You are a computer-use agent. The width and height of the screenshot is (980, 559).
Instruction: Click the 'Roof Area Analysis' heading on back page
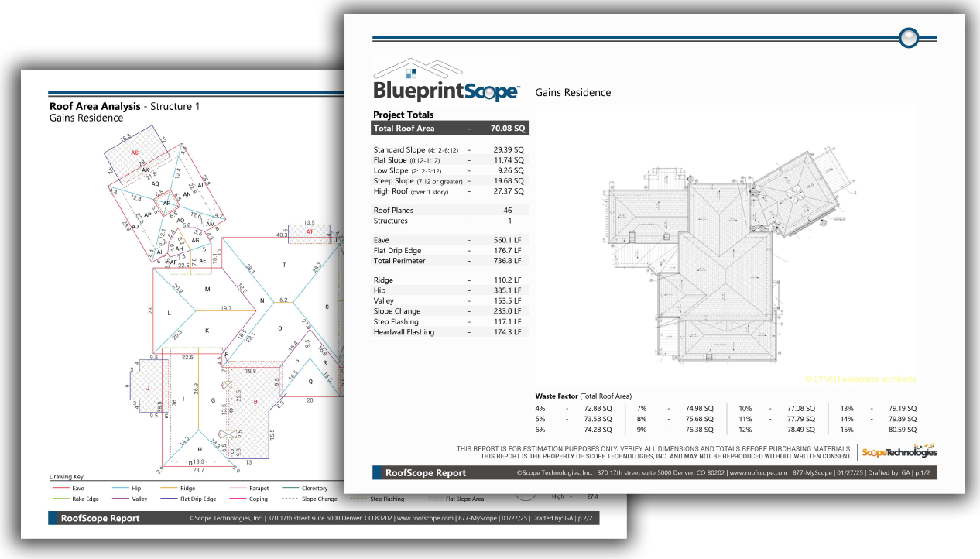coord(95,106)
